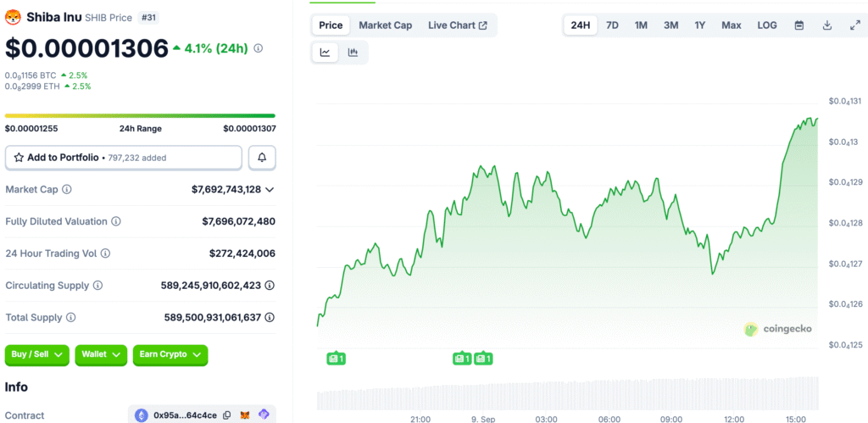Select the Max time range
This screenshot has width=868, height=423.
pyautogui.click(x=732, y=25)
